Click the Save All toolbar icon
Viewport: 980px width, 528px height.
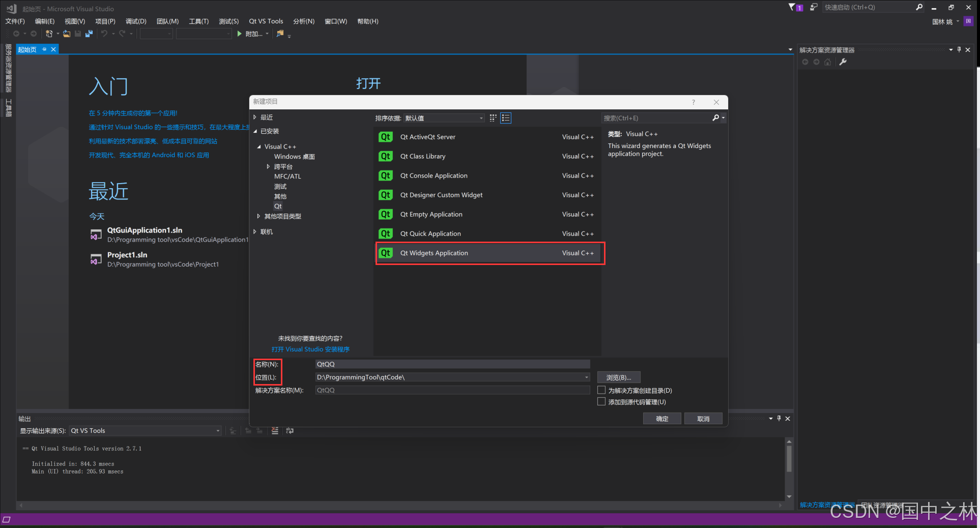(x=89, y=34)
